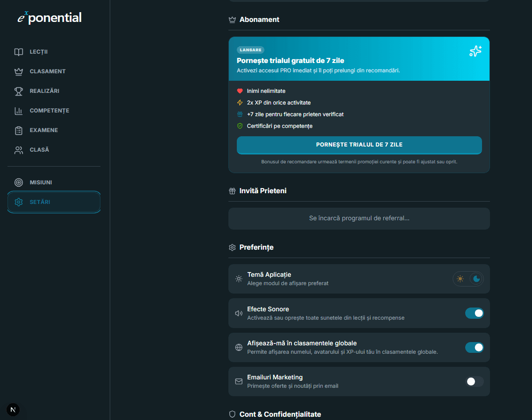Click Pornește trialul de 7 zile button
This screenshot has width=532, height=420.
click(359, 145)
